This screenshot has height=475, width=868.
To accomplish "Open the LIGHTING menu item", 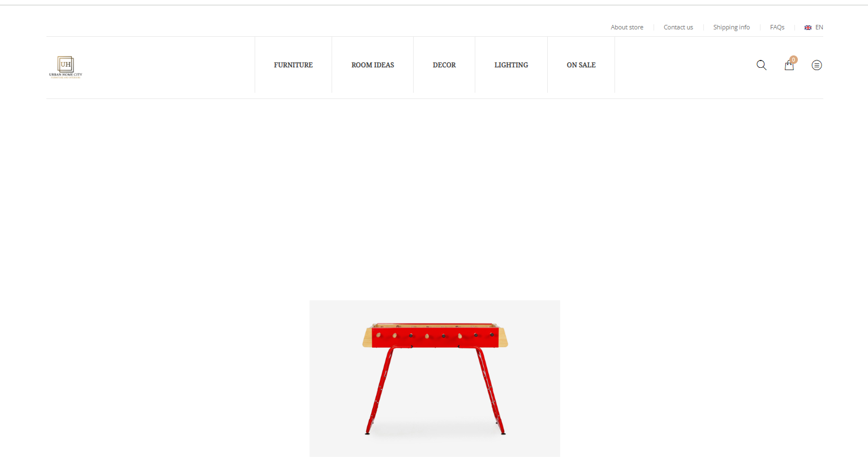I will [x=511, y=65].
